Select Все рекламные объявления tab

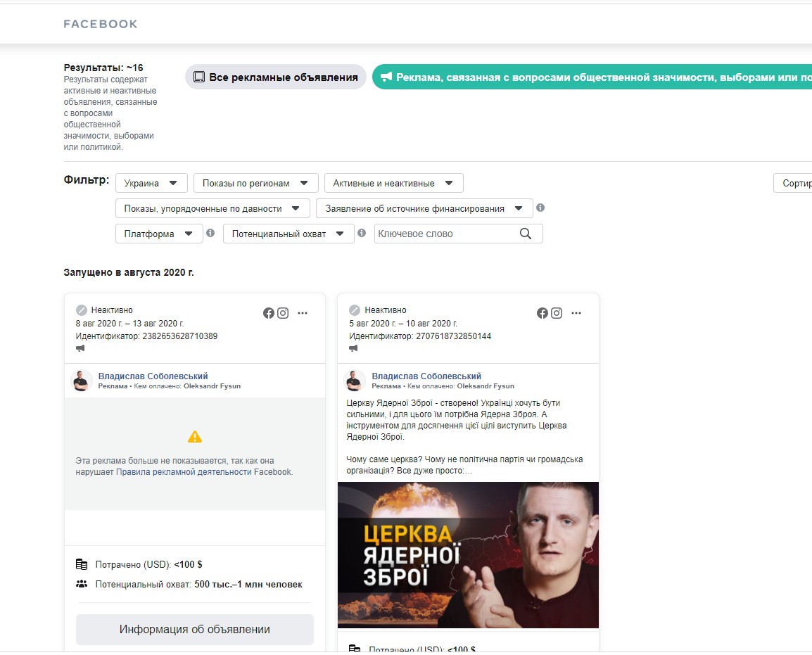pos(276,77)
